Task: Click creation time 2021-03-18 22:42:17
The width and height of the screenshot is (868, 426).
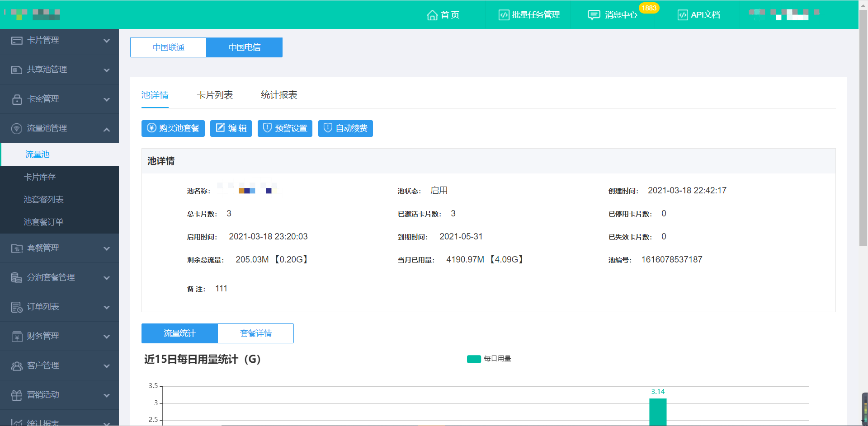Action: 687,191
